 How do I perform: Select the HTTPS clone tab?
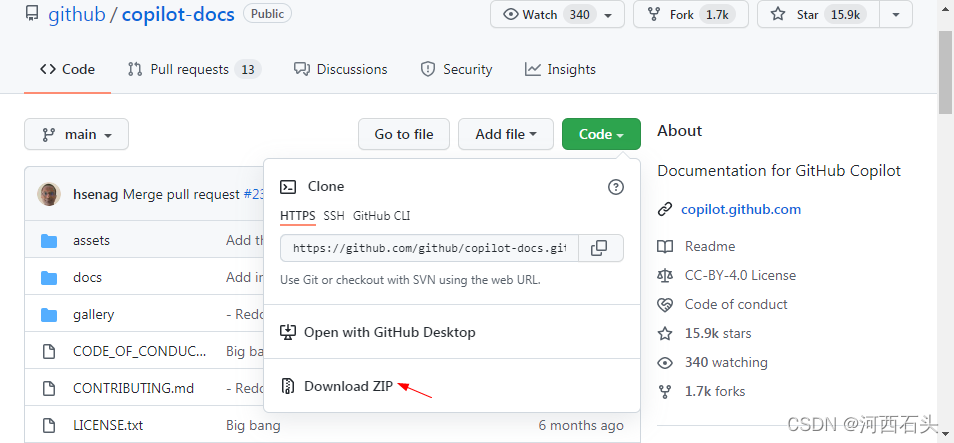[x=298, y=215]
